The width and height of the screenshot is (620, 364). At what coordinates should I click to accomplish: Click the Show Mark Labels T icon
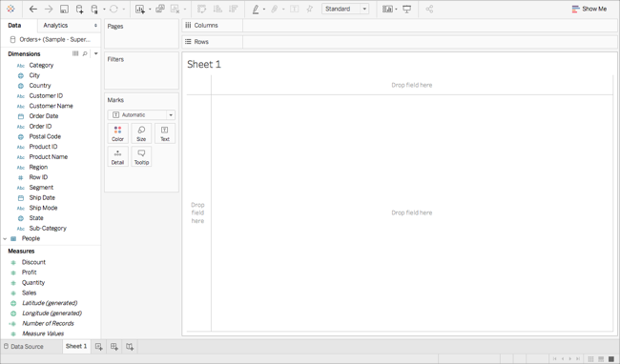point(294,9)
